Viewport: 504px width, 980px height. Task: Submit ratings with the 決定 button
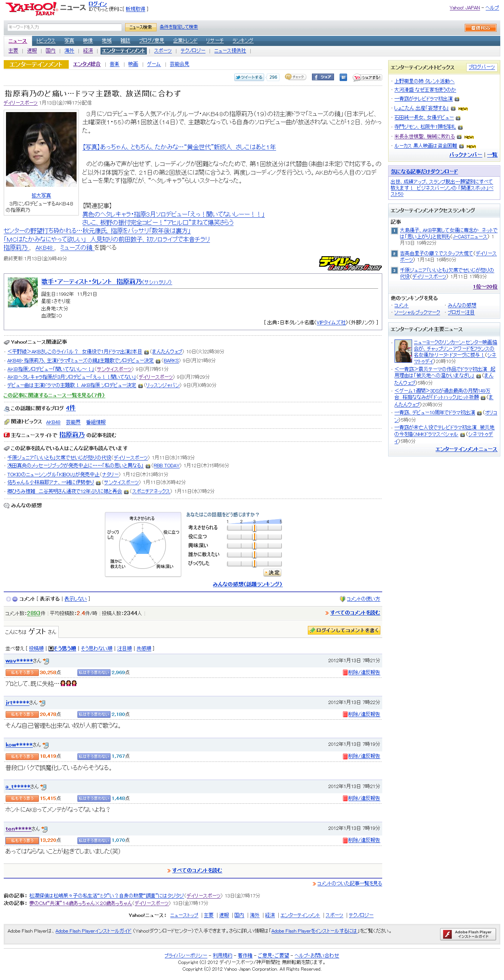coord(272,573)
